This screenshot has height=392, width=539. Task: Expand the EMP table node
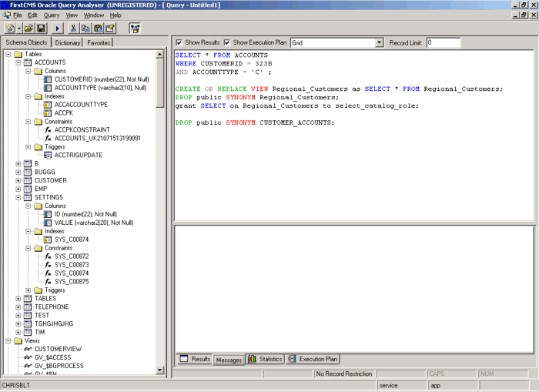pos(18,189)
